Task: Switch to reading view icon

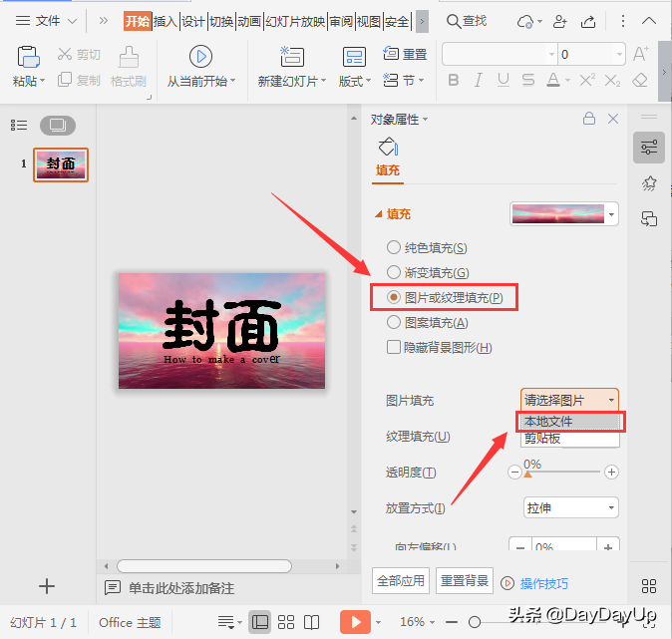Action: [x=311, y=622]
